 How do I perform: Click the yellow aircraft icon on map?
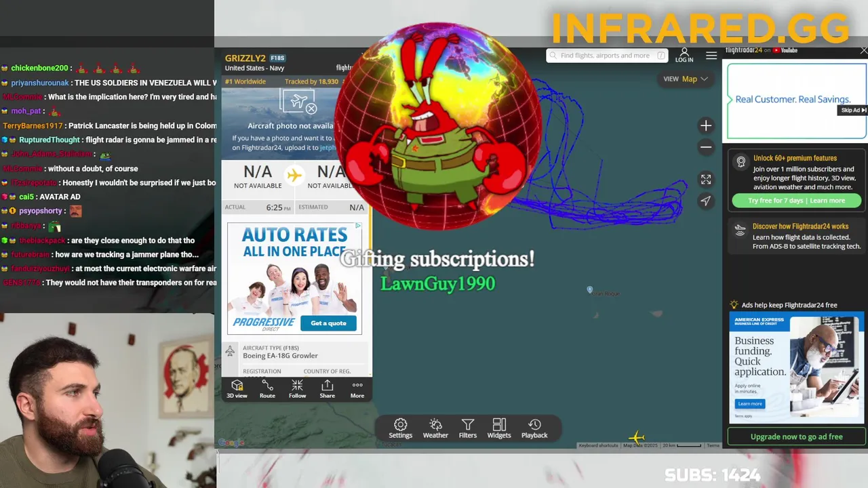coord(636,437)
